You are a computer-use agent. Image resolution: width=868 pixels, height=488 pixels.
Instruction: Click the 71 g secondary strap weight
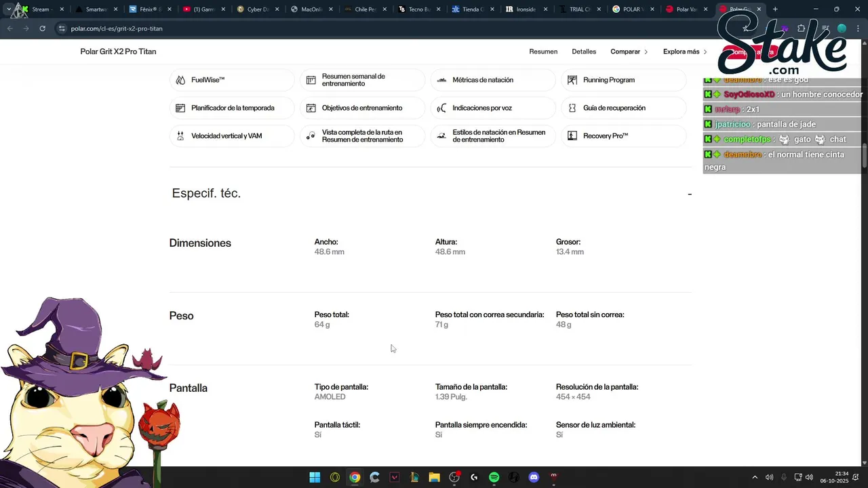click(x=441, y=325)
